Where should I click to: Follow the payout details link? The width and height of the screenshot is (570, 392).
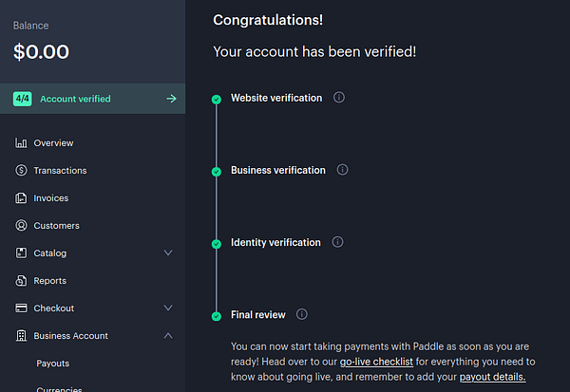click(492, 378)
